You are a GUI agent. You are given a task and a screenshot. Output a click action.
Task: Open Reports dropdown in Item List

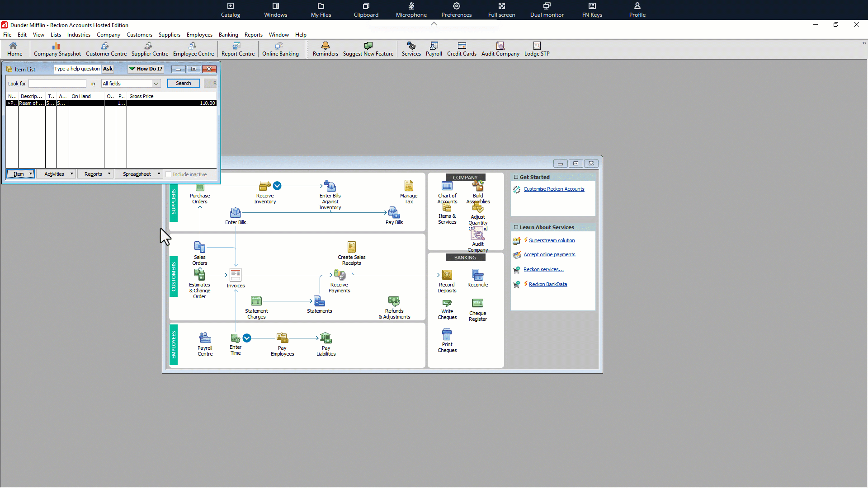click(95, 174)
